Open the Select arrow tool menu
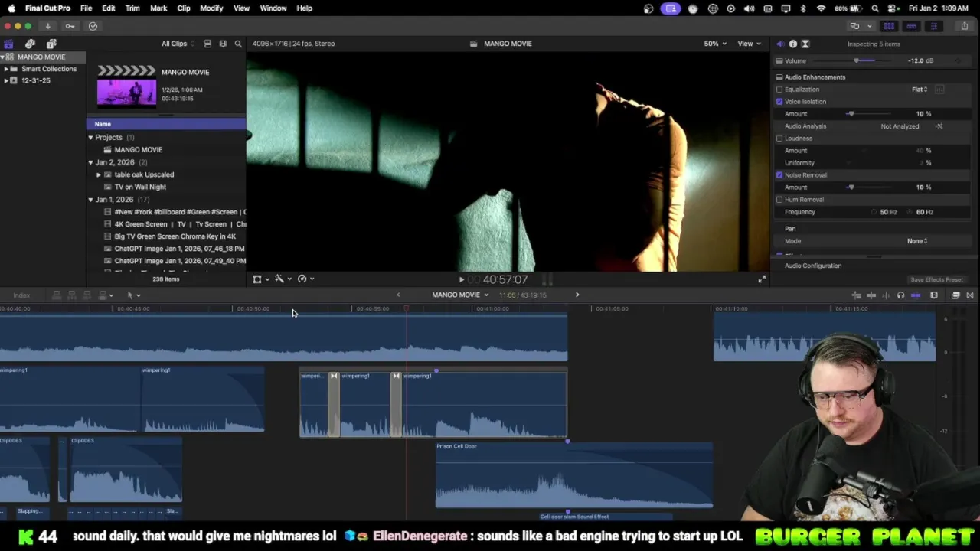The height and width of the screenshot is (551, 980). (133, 295)
